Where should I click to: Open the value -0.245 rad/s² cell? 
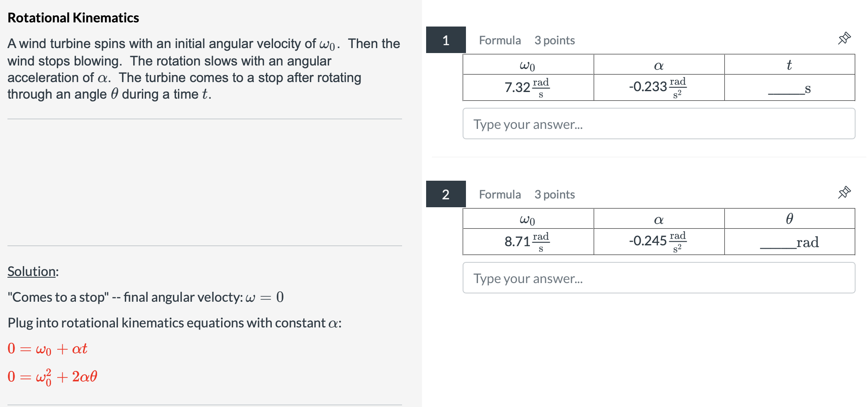point(658,242)
